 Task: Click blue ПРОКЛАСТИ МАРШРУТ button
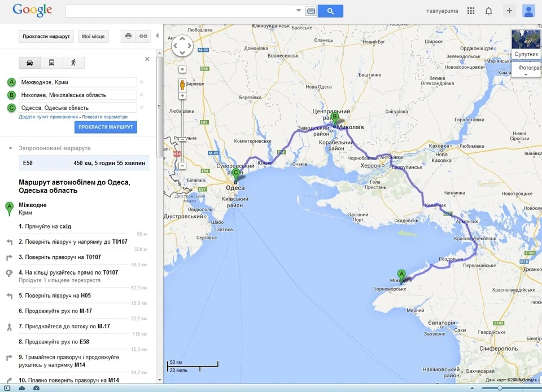(106, 127)
